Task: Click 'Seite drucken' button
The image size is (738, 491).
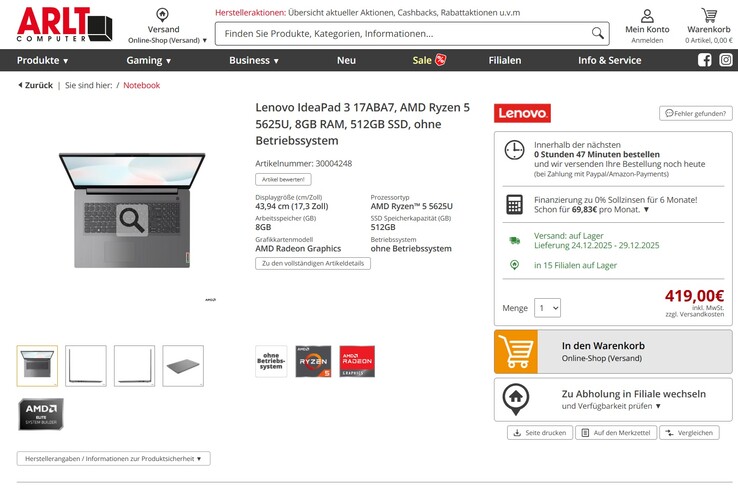Action: point(540,433)
